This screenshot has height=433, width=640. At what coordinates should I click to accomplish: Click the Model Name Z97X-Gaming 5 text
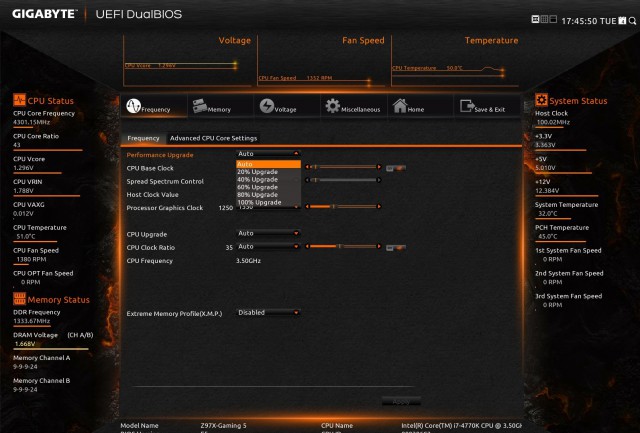click(x=223, y=426)
